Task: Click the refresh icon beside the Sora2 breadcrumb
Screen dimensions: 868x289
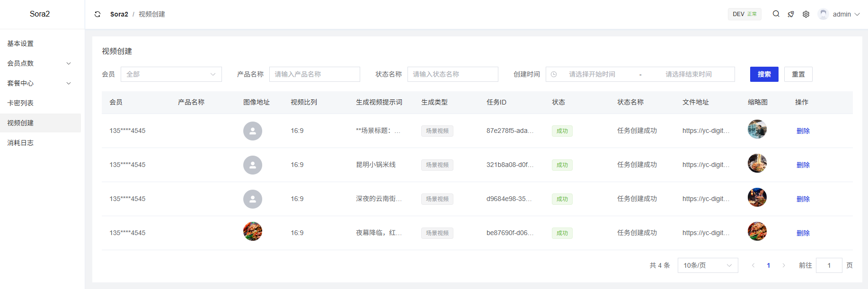Action: 97,14
